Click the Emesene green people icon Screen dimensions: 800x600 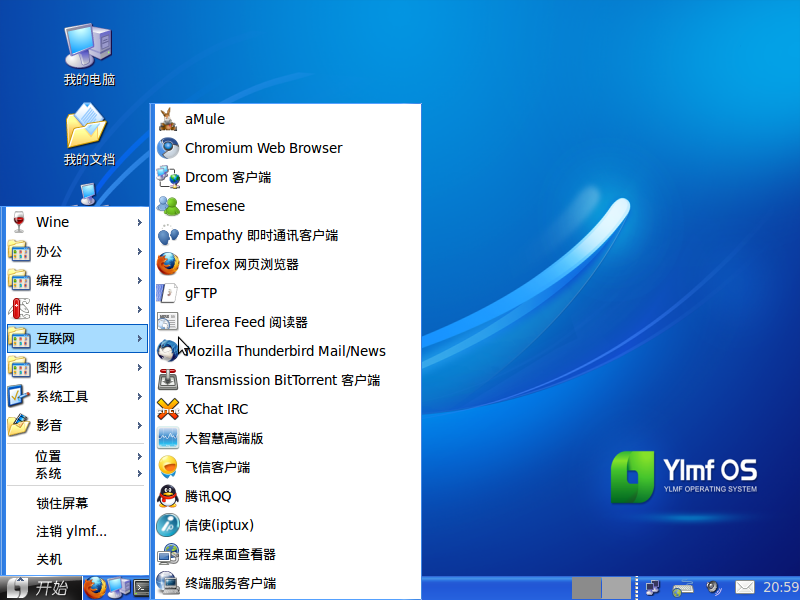(167, 206)
